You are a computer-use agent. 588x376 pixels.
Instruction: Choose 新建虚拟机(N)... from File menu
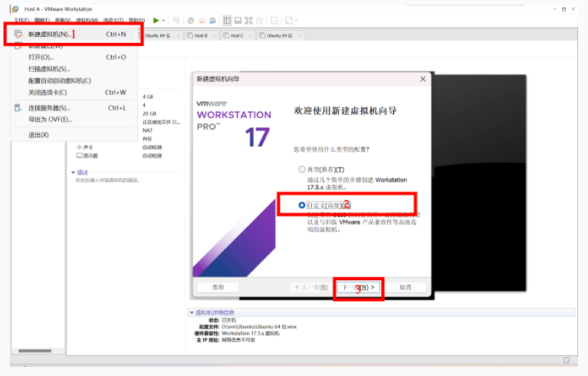tap(74, 34)
